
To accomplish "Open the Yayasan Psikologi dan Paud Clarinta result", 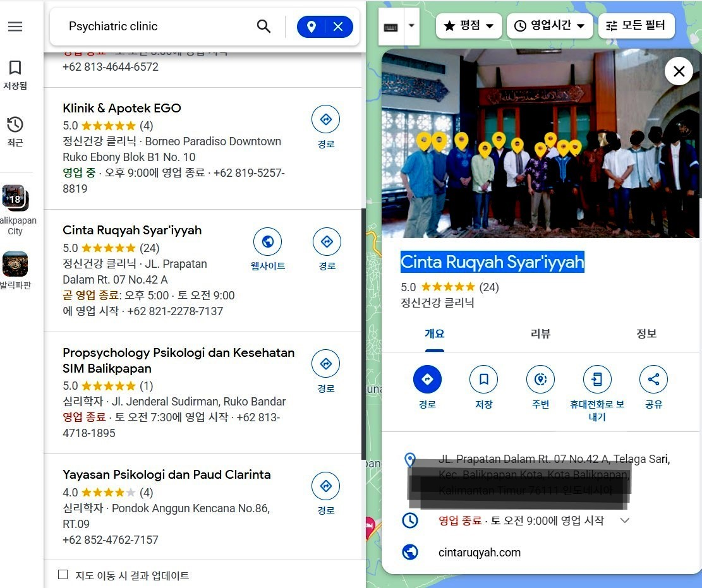I will pyautogui.click(x=167, y=474).
